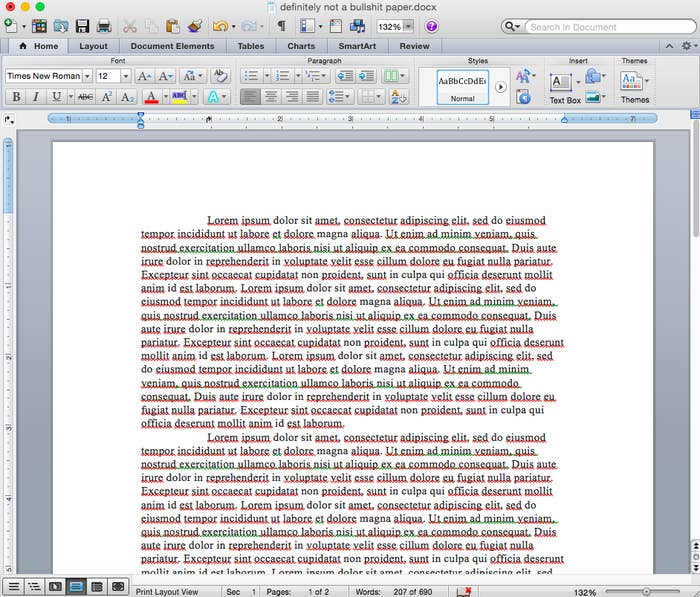Click the Open file folder icon

click(x=61, y=26)
